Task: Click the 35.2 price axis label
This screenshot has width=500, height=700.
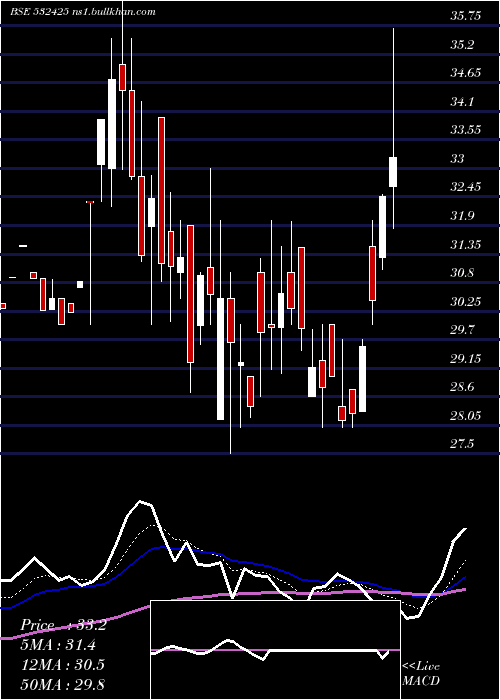Action: click(462, 45)
